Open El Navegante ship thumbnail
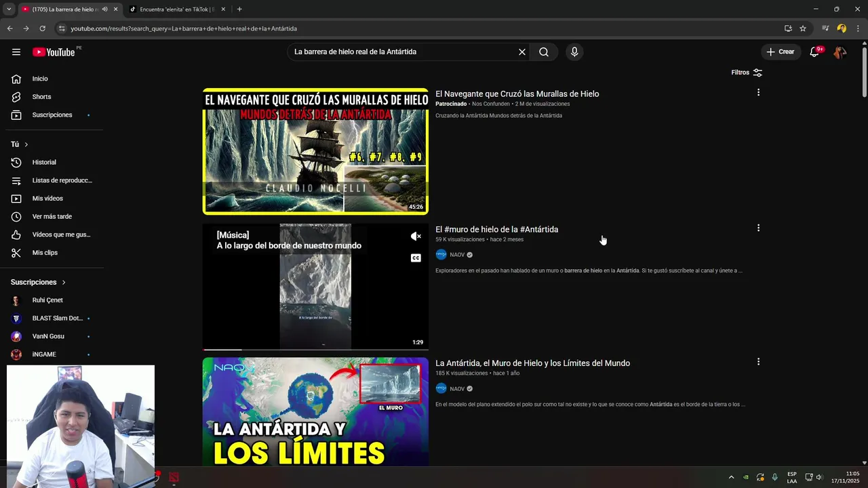868x488 pixels. 315,151
